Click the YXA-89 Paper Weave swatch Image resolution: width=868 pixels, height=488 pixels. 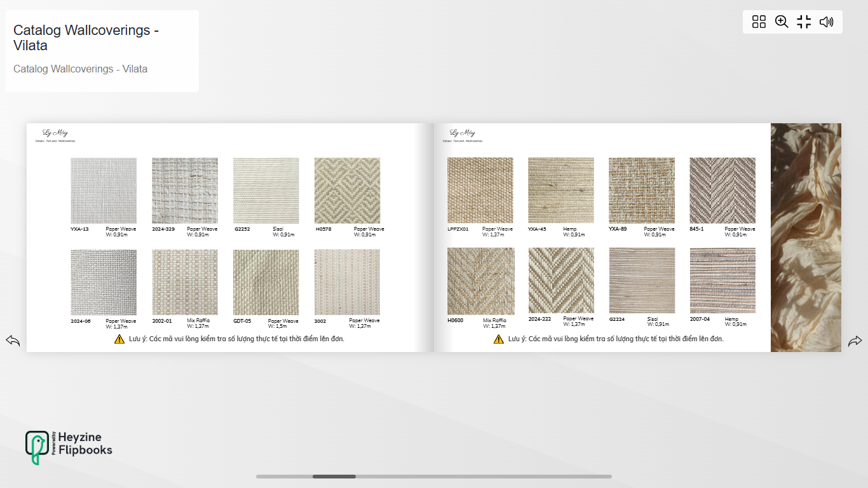click(x=642, y=191)
